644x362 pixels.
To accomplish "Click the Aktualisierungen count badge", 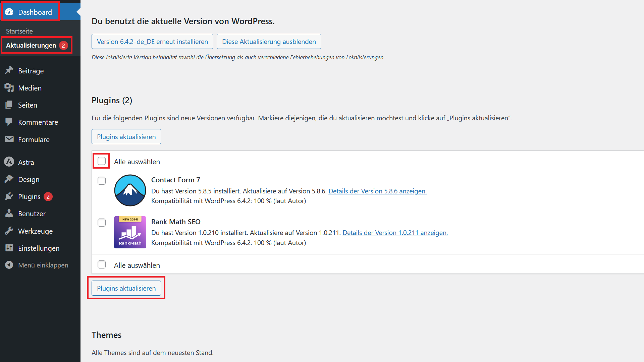I will pos(63,46).
